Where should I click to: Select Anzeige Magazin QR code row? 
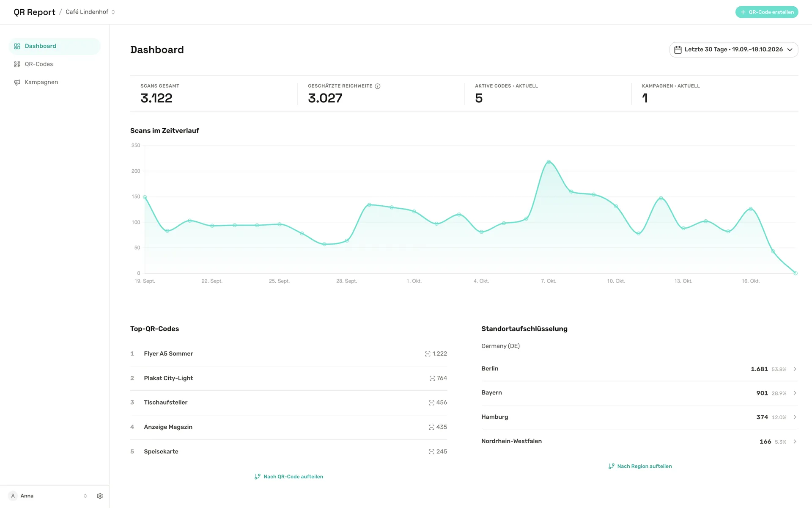[x=288, y=427]
